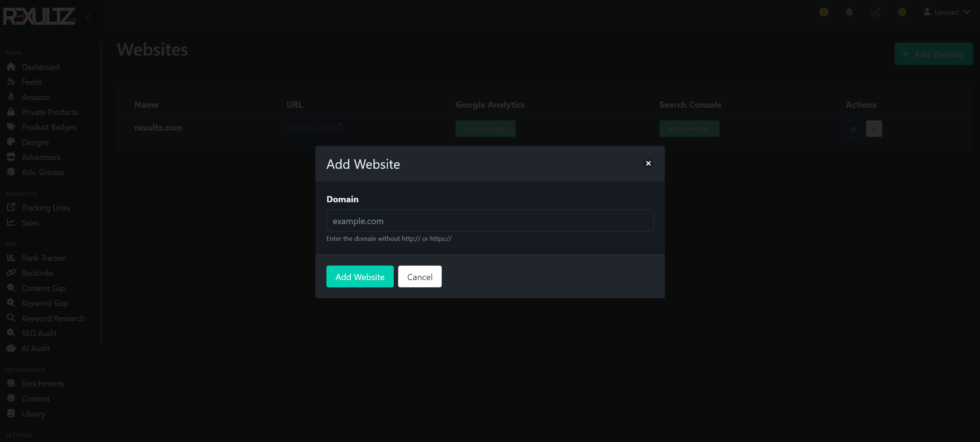Open the SEO Audit menu item
This screenshot has height=442, width=980.
tap(39, 333)
